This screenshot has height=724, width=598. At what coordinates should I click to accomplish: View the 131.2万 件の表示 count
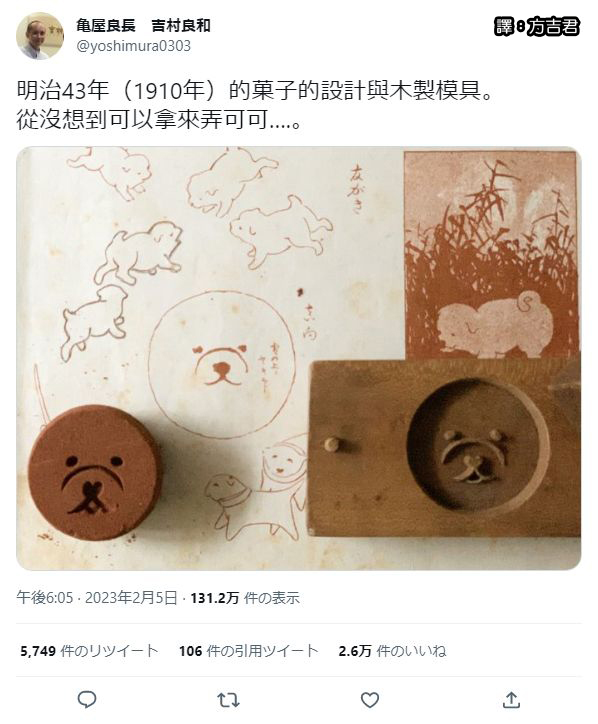[x=245, y=598]
